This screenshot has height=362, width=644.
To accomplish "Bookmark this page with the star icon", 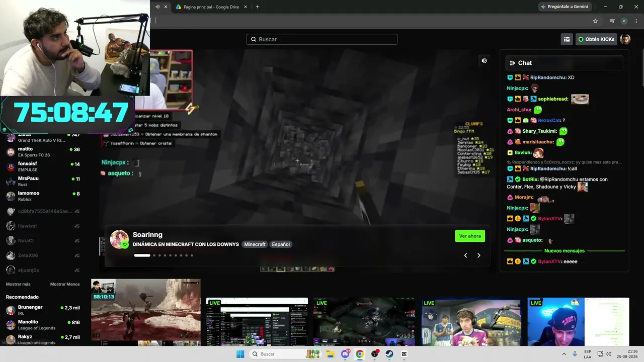I will coord(595,21).
